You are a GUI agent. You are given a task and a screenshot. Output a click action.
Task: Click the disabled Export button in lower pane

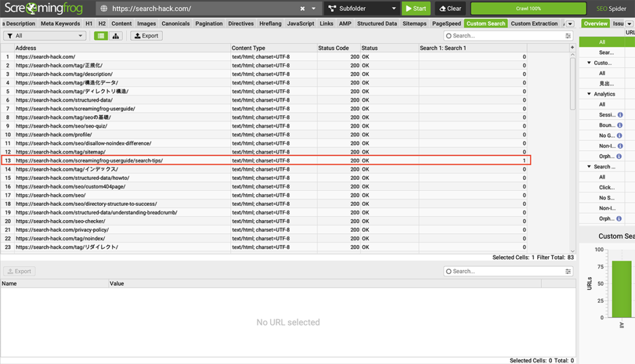19,271
